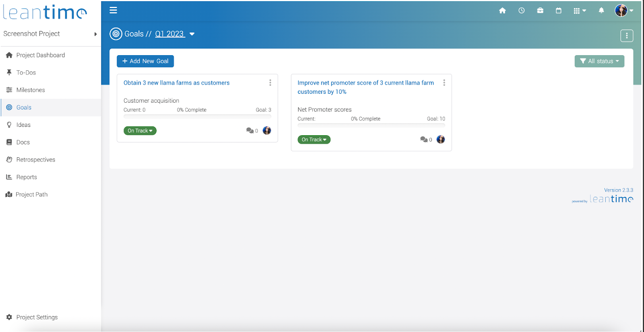This screenshot has height=332, width=644.
Task: Open options menu for net promoter goal
Action: [x=444, y=82]
